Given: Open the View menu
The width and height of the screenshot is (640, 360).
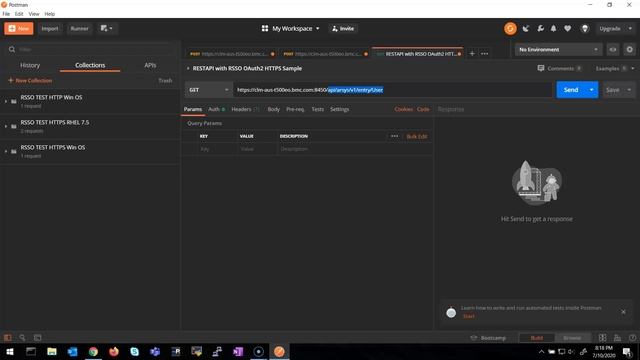Looking at the screenshot, I should click(x=34, y=13).
